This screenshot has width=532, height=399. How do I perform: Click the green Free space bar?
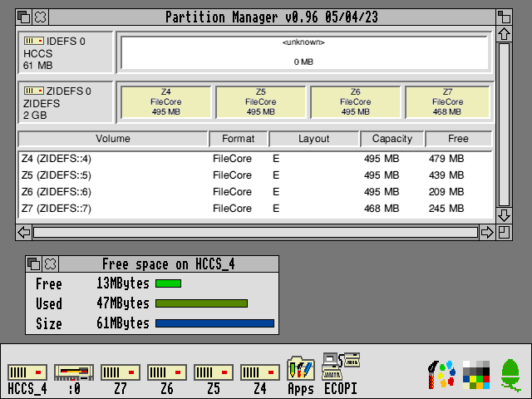point(168,283)
